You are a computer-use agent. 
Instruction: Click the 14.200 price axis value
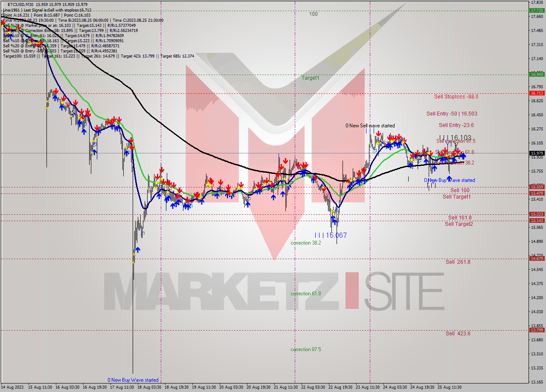point(536,298)
